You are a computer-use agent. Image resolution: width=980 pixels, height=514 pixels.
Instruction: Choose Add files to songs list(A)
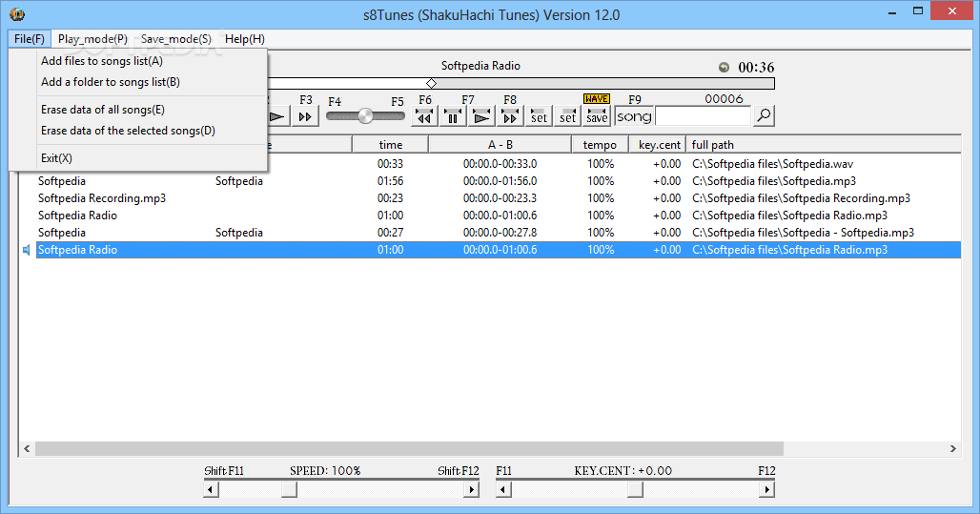point(102,61)
